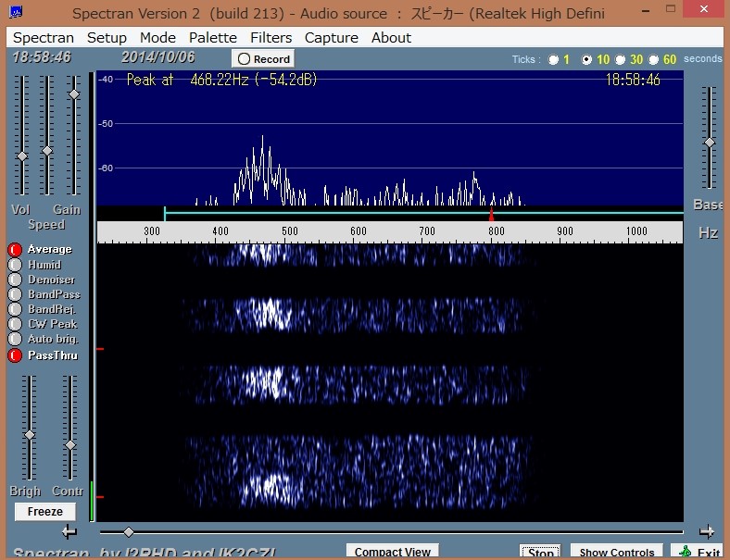Click the Vol slider handle

(22, 156)
